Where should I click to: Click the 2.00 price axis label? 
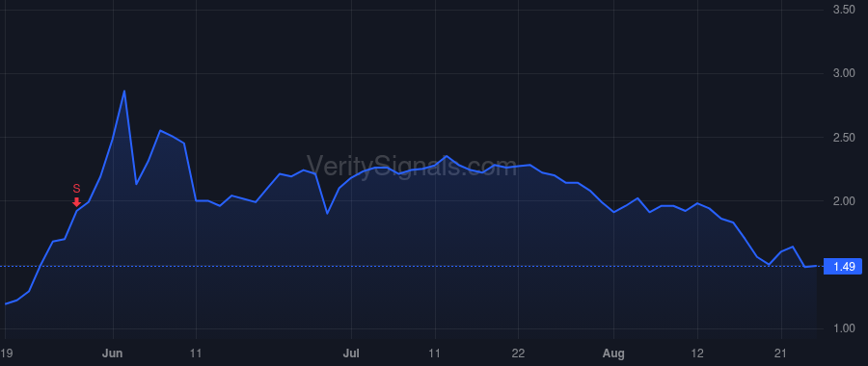click(x=844, y=201)
